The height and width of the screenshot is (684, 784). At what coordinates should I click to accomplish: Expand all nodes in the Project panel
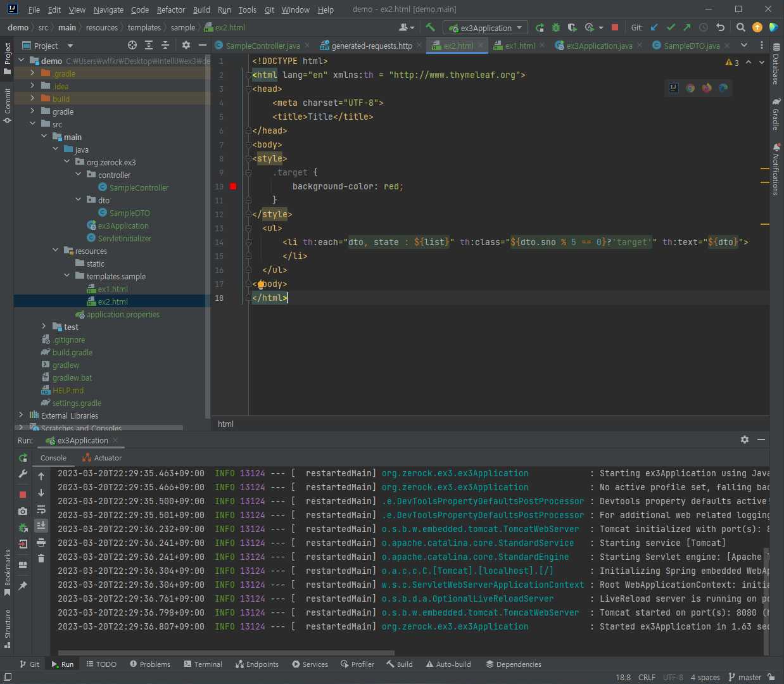click(149, 45)
